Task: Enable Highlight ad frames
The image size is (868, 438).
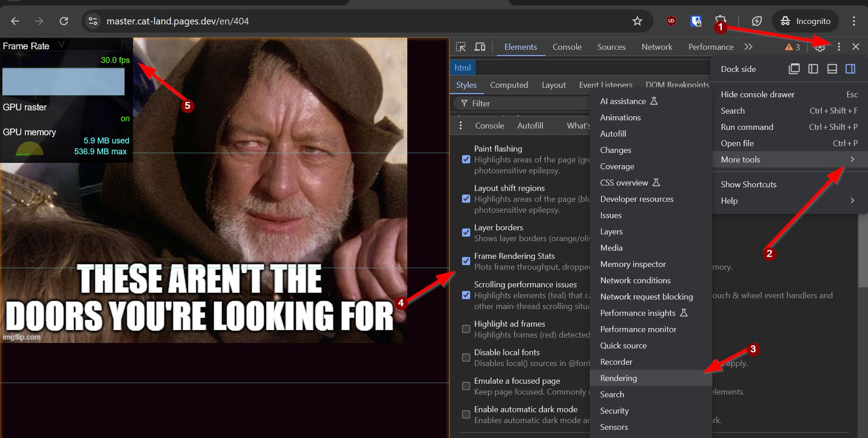Action: coord(466,329)
